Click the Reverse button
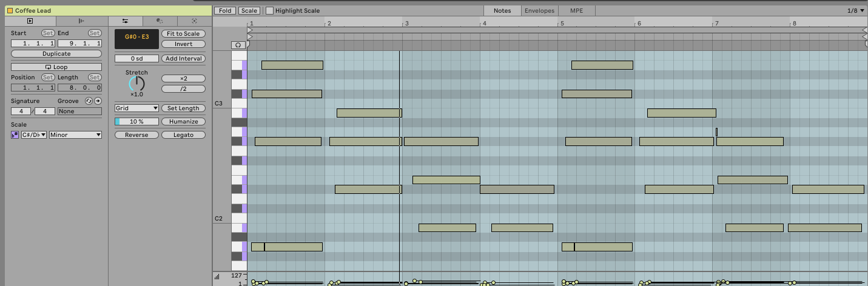The height and width of the screenshot is (286, 868). (x=137, y=135)
